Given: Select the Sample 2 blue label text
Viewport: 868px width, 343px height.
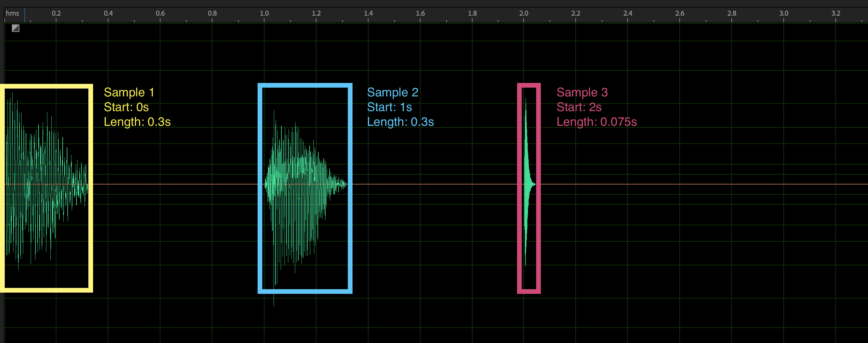Looking at the screenshot, I should point(393,92).
